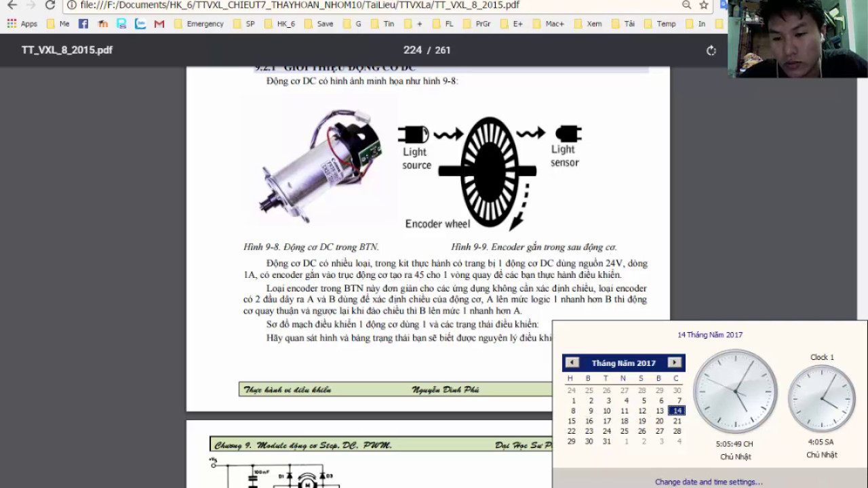Click the 14 Tháng Năm 2017 date text

[x=710, y=335]
